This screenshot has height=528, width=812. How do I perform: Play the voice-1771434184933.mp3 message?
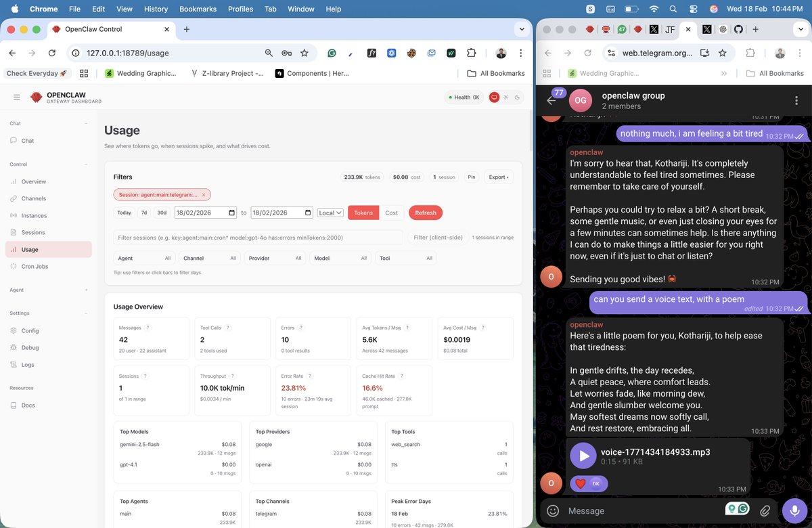click(583, 456)
